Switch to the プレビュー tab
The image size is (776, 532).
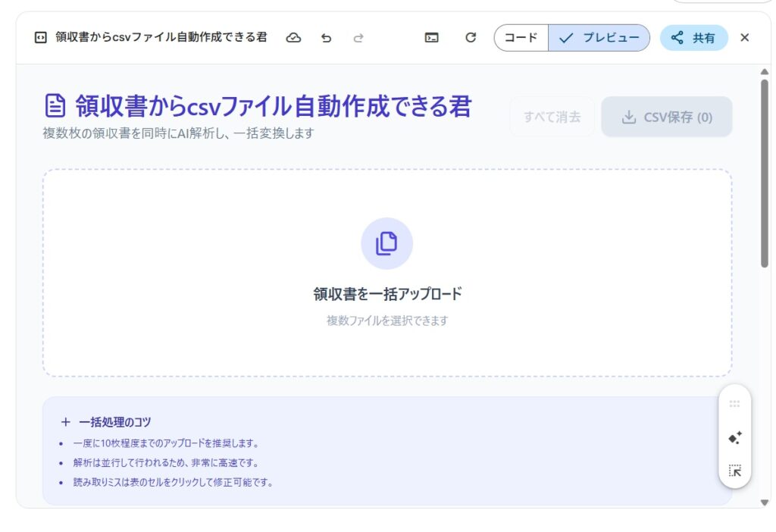click(599, 38)
